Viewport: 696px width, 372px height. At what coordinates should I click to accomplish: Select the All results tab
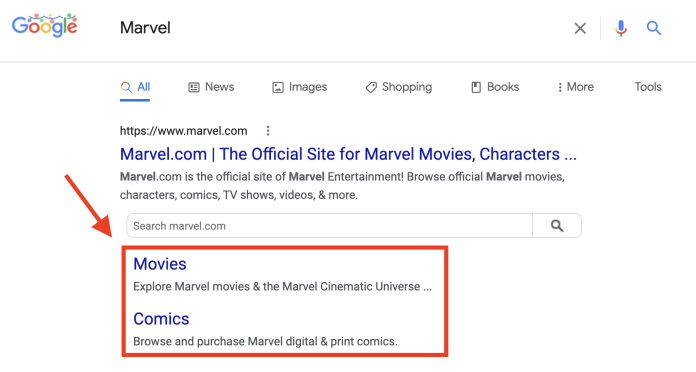(135, 87)
